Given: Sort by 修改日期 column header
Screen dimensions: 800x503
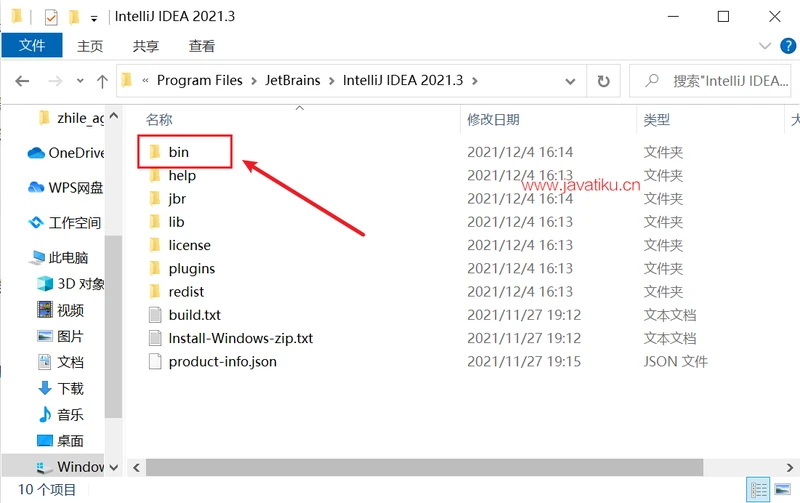Looking at the screenshot, I should tap(493, 119).
